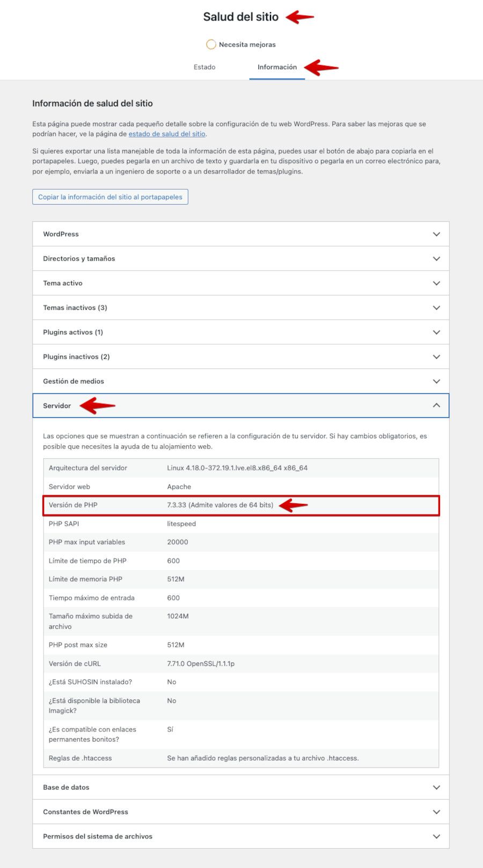The width and height of the screenshot is (483, 868).
Task: Click the 'Necesita mejoras' status circle icon
Action: [x=211, y=44]
